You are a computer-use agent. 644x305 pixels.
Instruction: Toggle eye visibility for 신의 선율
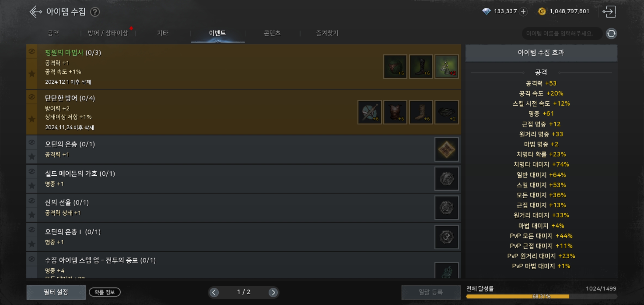point(32,201)
